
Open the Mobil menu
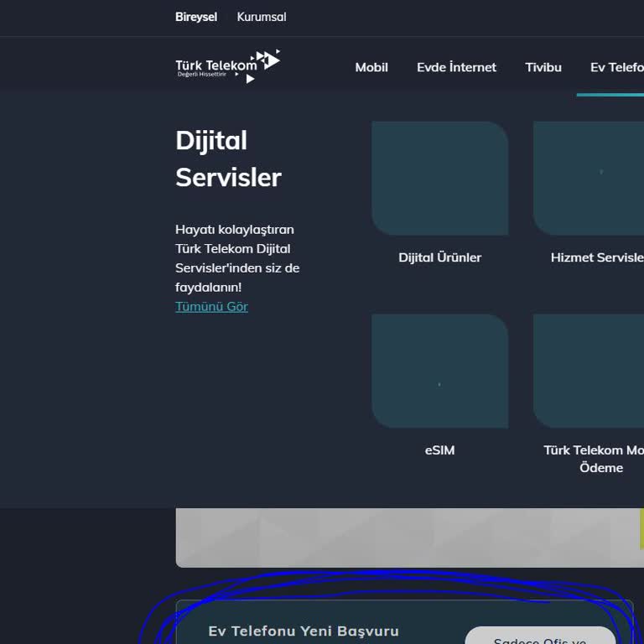tap(371, 67)
